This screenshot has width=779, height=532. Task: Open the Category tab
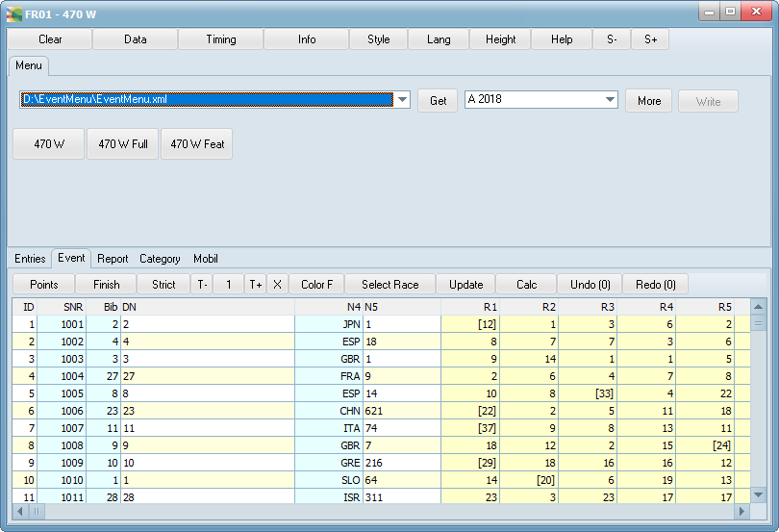(160, 259)
